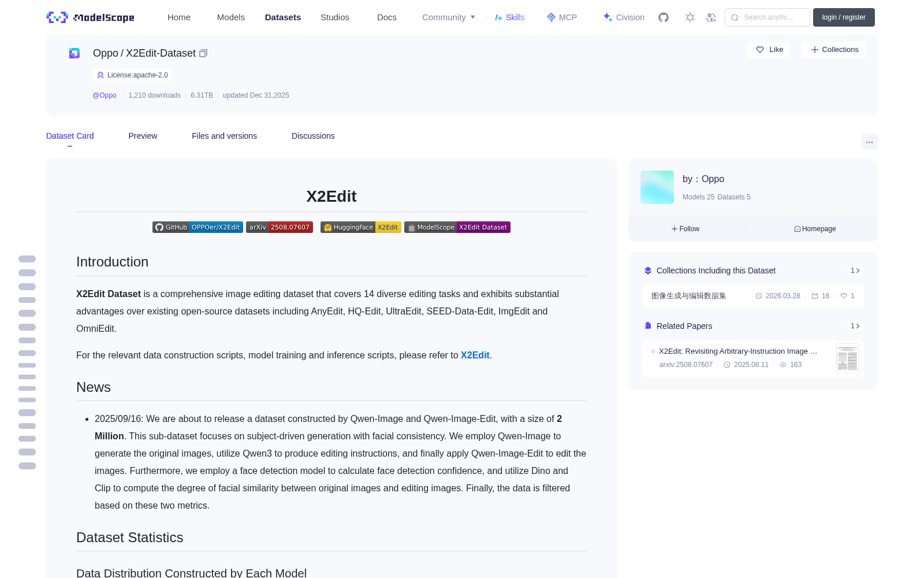Open the Discussions tab
Image resolution: width=924 pixels, height=578 pixels.
click(x=313, y=136)
